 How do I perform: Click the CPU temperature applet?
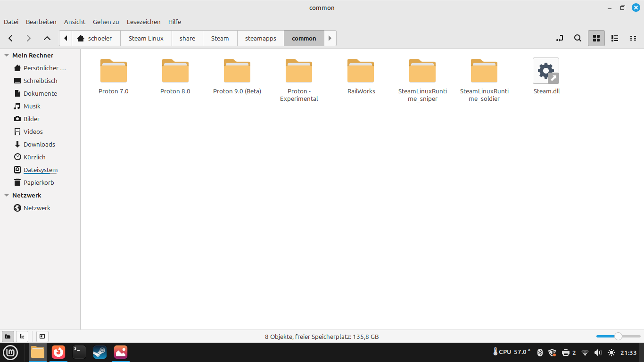[x=512, y=352]
